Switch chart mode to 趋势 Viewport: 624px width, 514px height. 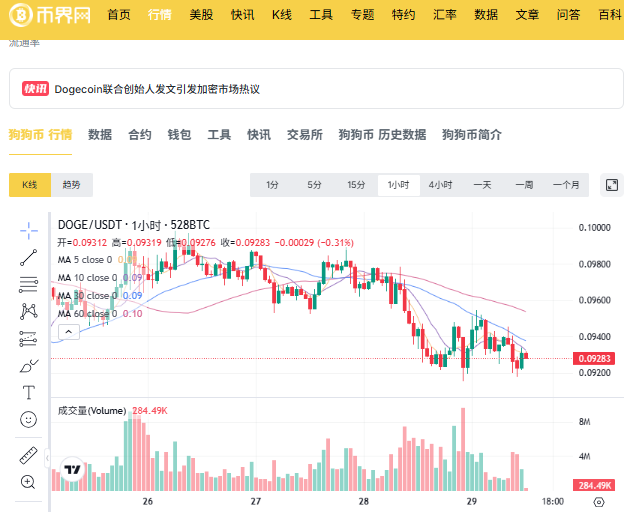coord(72,185)
